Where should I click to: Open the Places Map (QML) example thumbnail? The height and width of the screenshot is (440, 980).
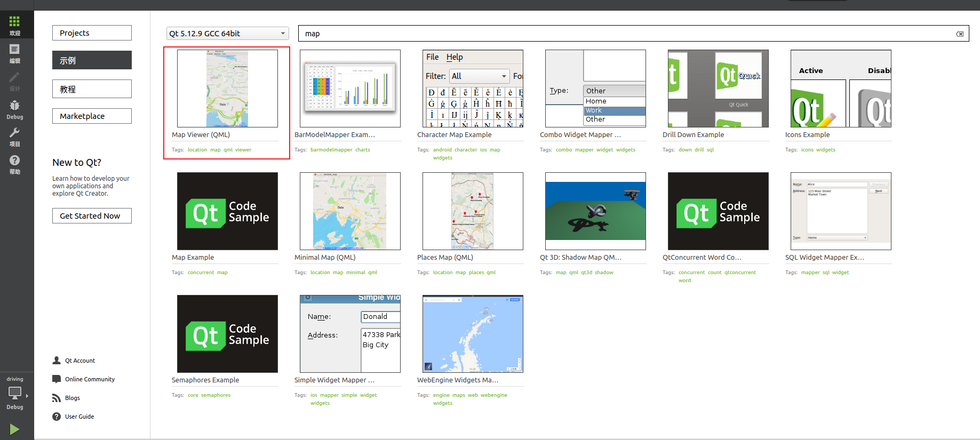click(472, 211)
